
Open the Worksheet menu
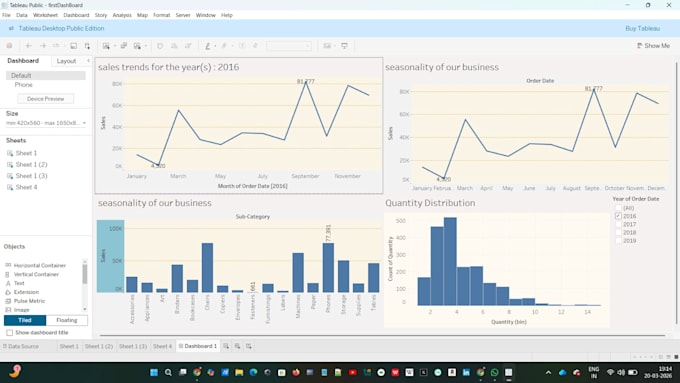point(45,15)
